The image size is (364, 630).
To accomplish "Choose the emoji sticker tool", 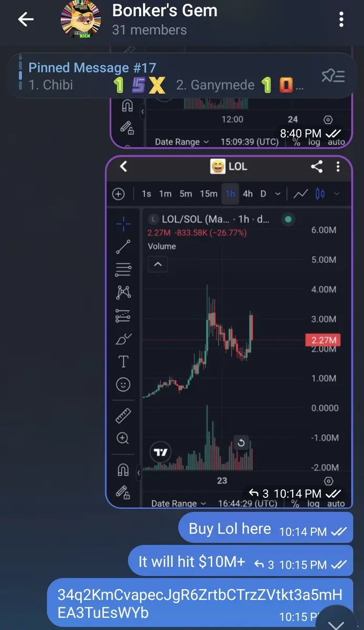I will [123, 385].
